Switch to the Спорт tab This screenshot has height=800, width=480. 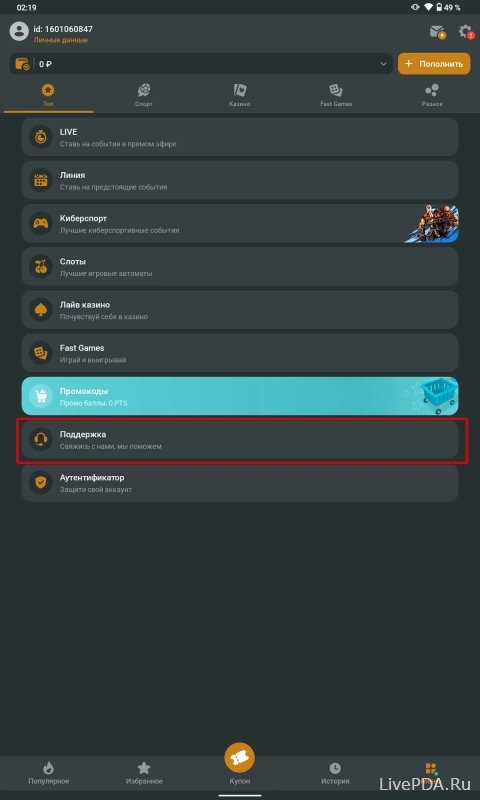pos(144,95)
